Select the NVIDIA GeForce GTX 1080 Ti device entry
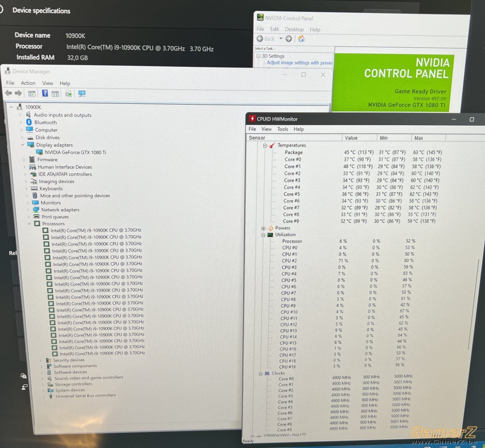 [76, 152]
